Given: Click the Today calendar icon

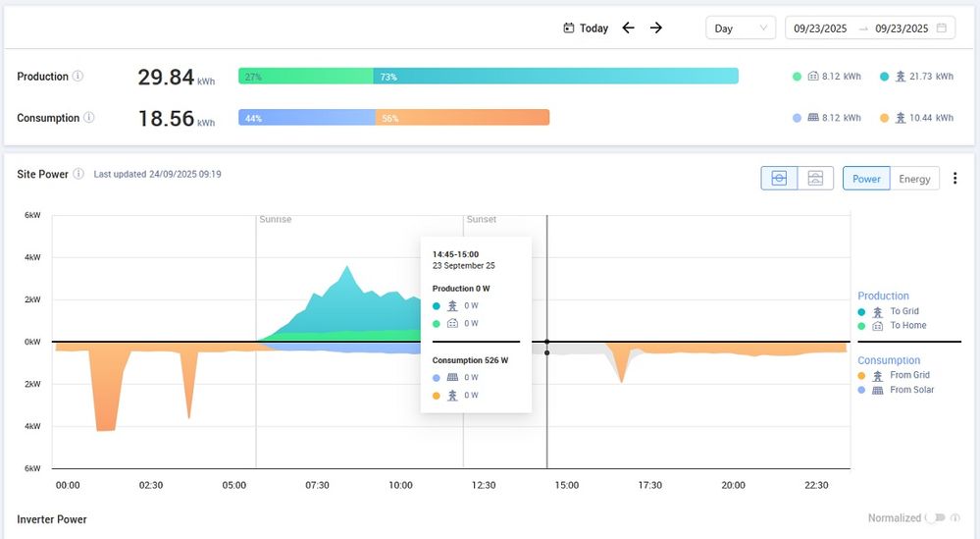Looking at the screenshot, I should pyautogui.click(x=568, y=28).
